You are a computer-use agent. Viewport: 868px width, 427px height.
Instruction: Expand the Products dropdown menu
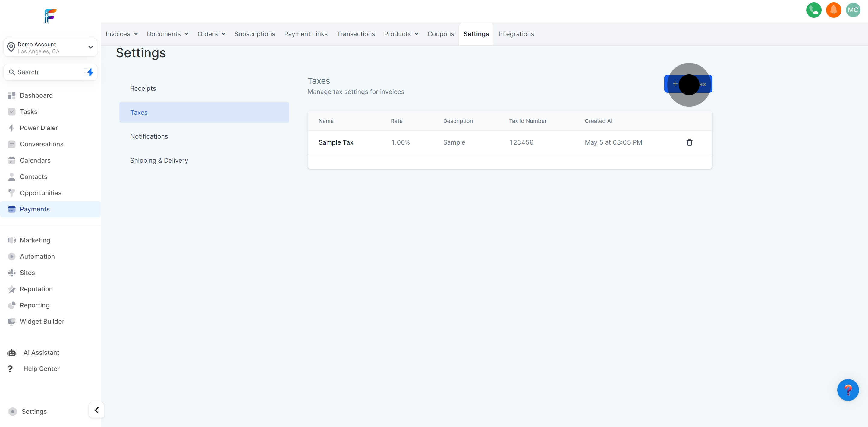[401, 34]
